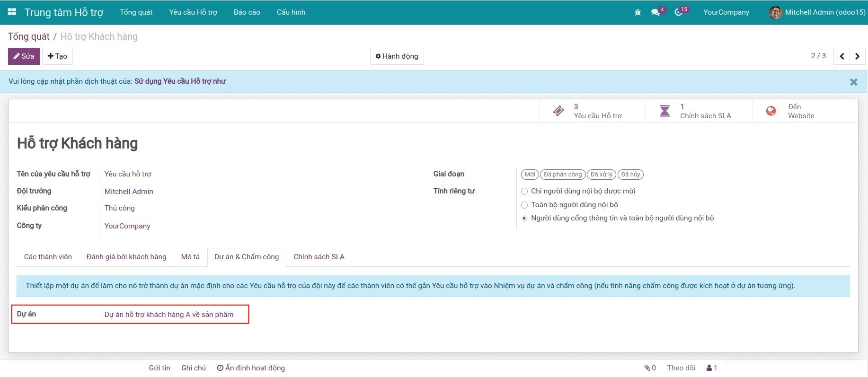Go to next record arrow

coord(857,56)
